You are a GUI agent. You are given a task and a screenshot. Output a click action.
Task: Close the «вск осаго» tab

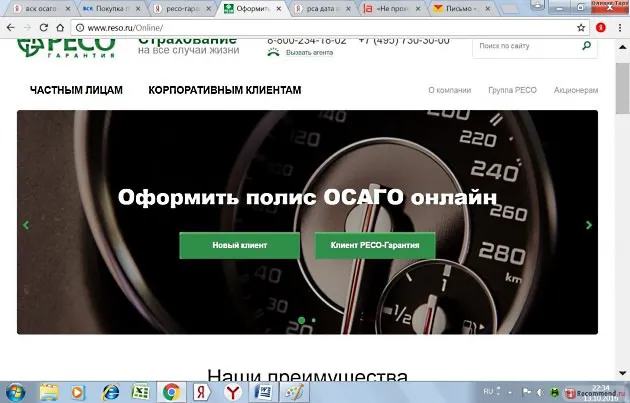[68, 8]
